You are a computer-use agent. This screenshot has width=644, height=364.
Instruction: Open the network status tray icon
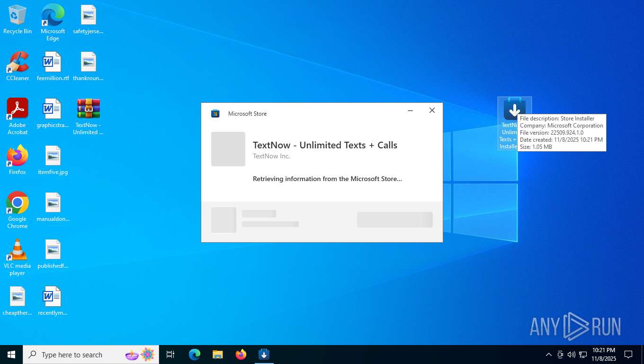coord(583,355)
